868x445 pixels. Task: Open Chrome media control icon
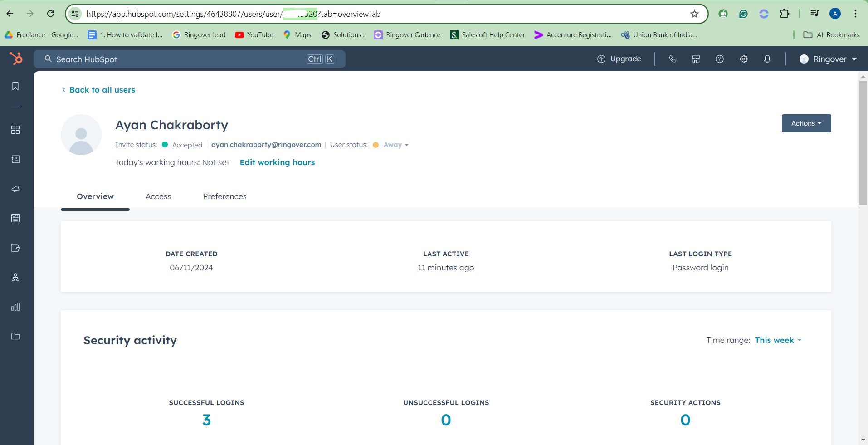pos(814,14)
